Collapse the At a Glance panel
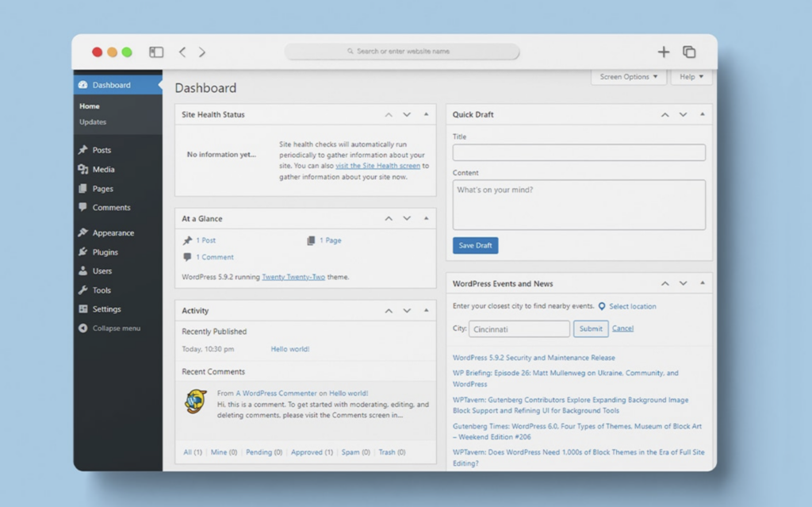 click(425, 218)
